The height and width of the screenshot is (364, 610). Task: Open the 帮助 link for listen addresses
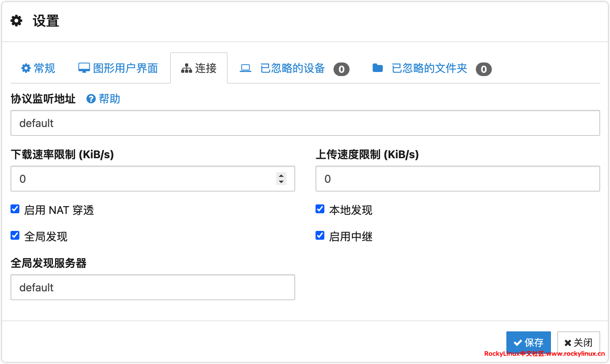109,99
